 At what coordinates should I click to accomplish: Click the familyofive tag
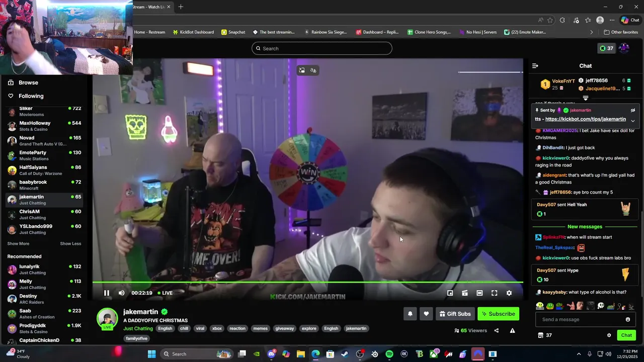pos(137,338)
